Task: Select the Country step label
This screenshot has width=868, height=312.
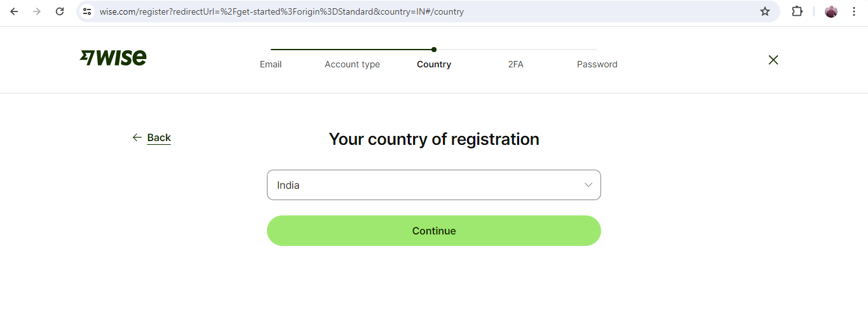Action: (x=434, y=64)
